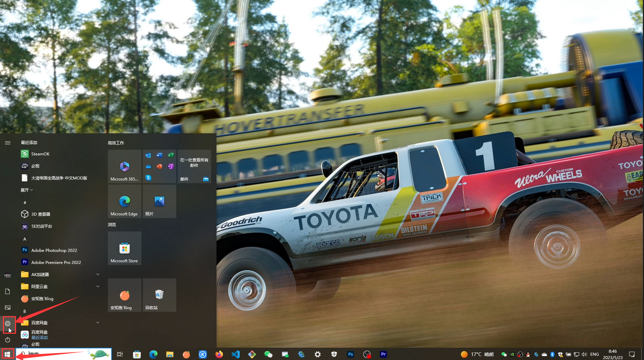The height and width of the screenshot is (360, 644).
Task: Open Premiere Pro taskbar icon
Action: [x=383, y=354]
